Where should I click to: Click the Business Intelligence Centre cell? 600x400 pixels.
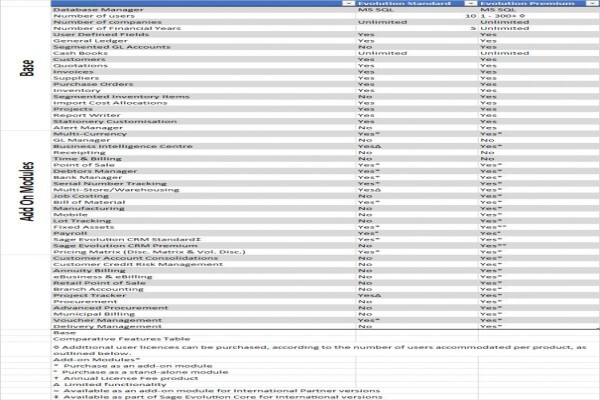coord(203,146)
